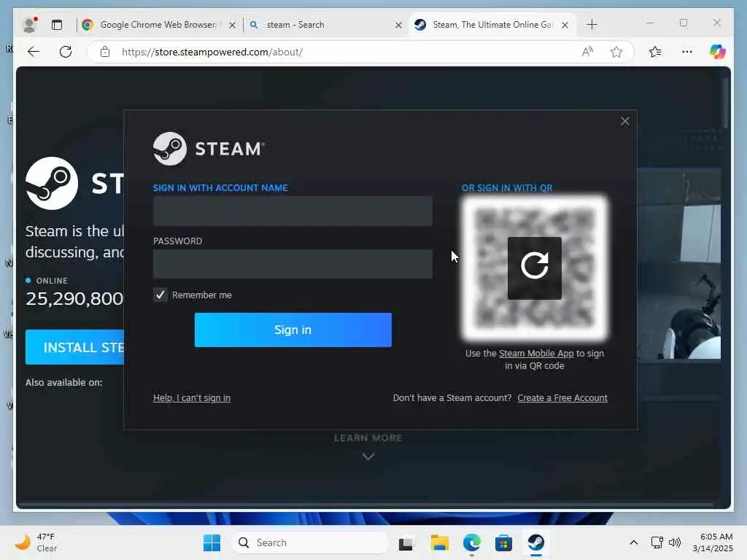
Task: Toggle the Remember me checkbox
Action: (160, 295)
